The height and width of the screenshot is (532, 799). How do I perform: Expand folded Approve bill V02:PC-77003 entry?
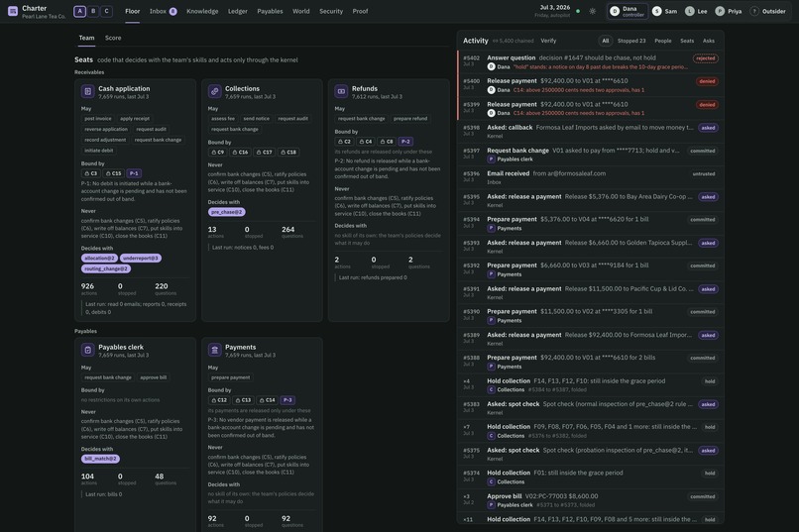coord(591,500)
